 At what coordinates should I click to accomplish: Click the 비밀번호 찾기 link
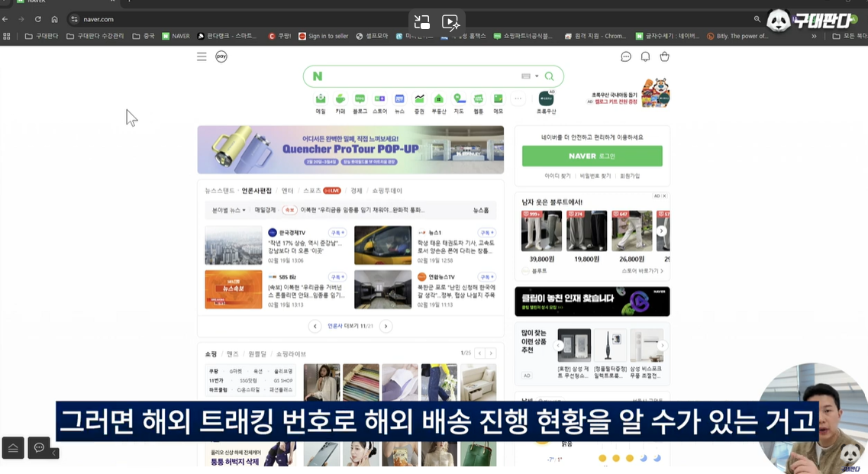[595, 176]
